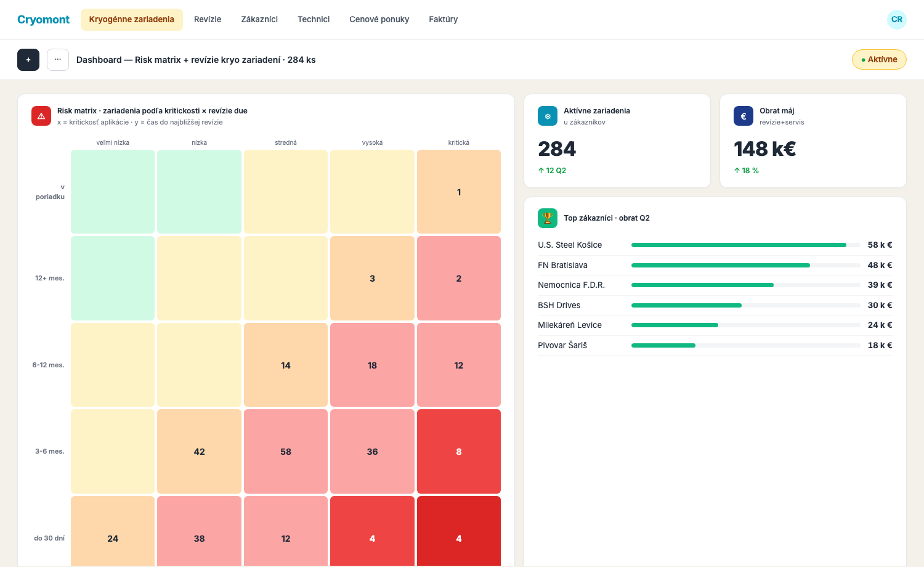Viewport: 924px width, 567px height.
Task: Click the dark plus add button
Action: [x=28, y=60]
